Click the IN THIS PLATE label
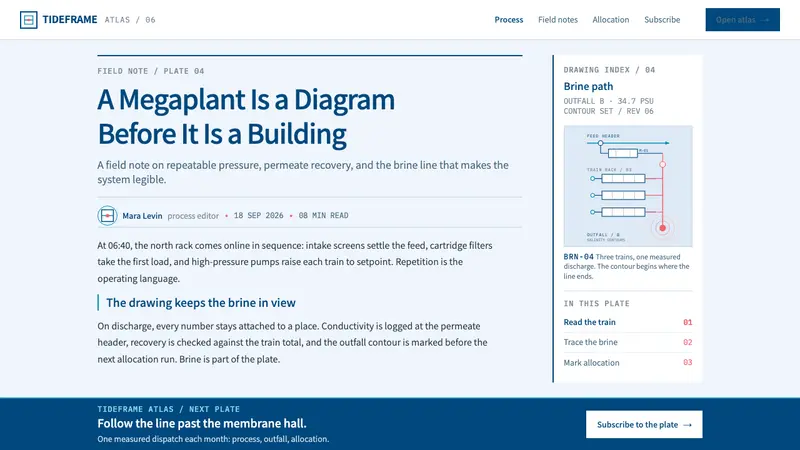Image resolution: width=800 pixels, height=450 pixels. click(596, 304)
